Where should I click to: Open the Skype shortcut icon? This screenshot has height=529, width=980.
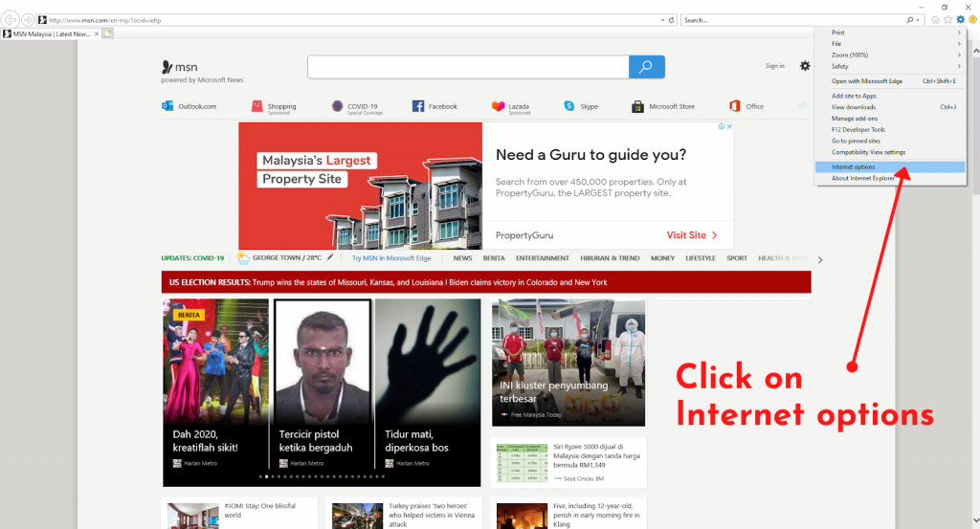click(569, 106)
